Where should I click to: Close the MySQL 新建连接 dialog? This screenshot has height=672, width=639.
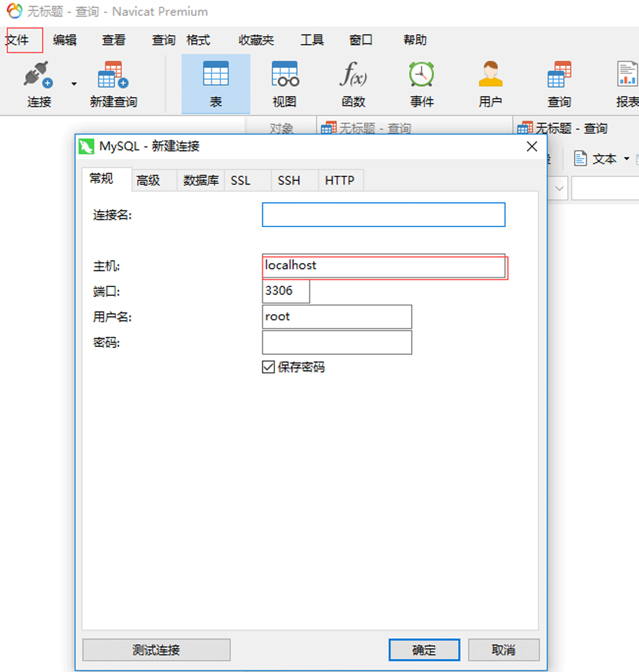532,147
